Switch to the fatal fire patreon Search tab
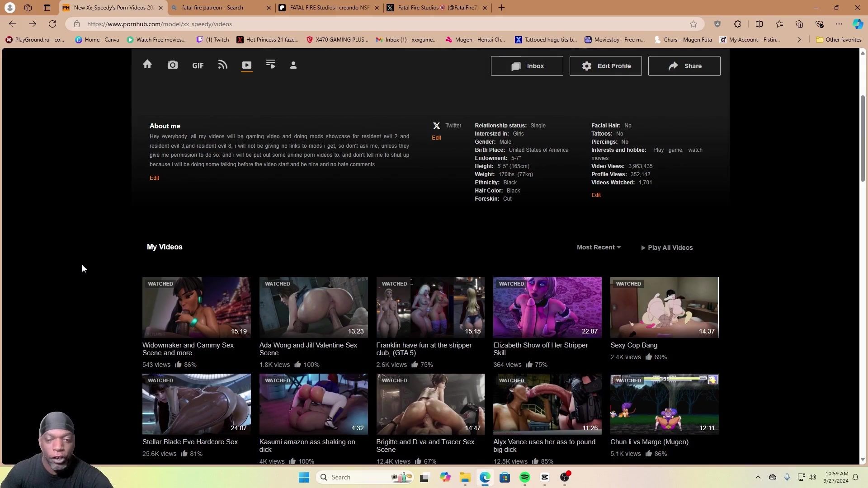 [212, 8]
